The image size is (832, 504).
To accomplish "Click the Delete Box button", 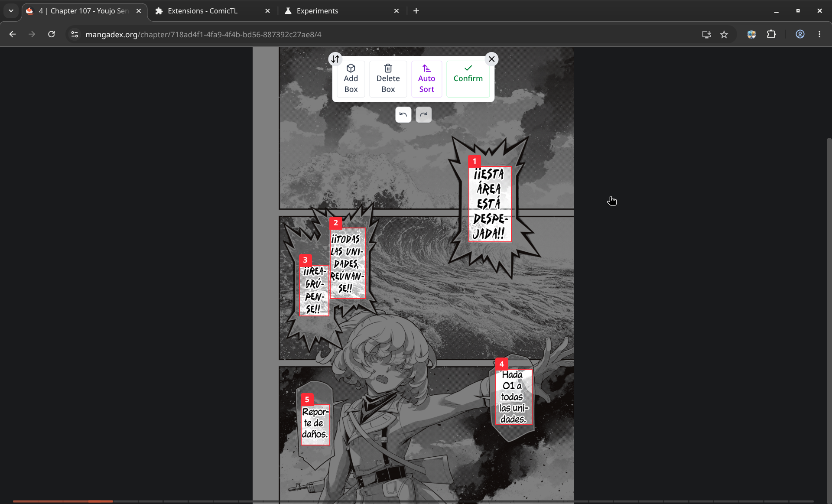I will tap(388, 79).
